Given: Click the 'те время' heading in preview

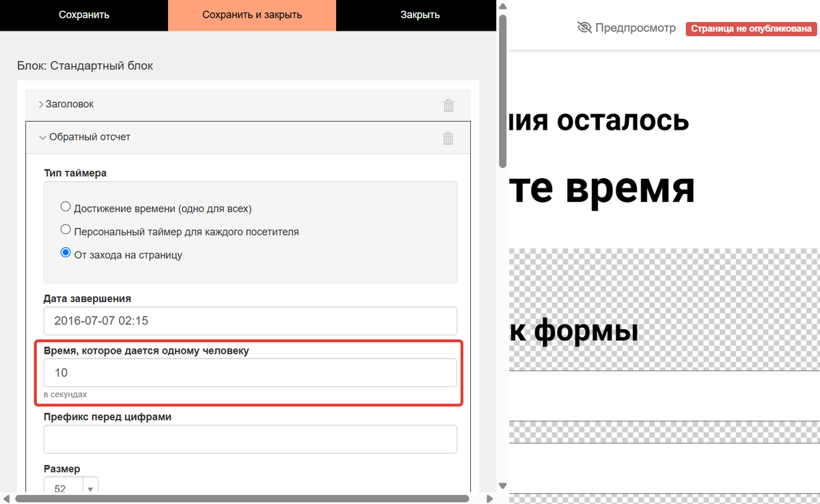Looking at the screenshot, I should coord(602,189).
